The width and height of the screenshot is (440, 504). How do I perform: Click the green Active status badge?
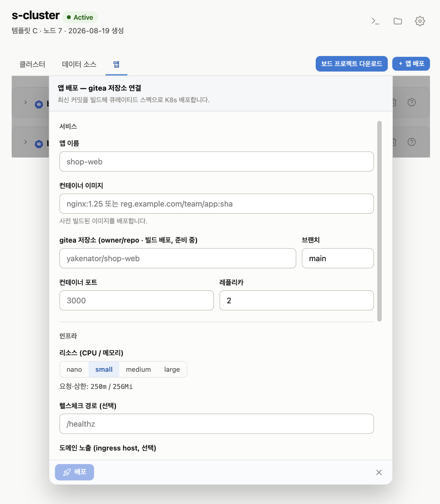pos(80,17)
